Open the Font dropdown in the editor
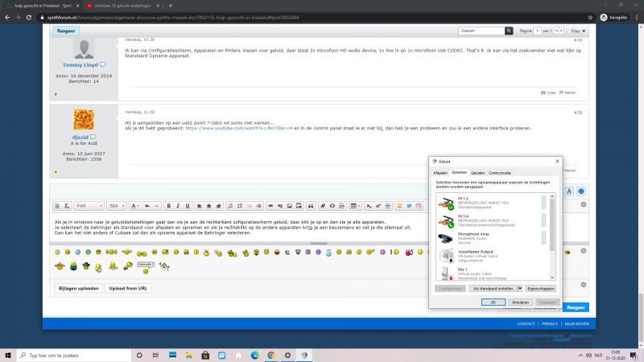 [x=89, y=206]
